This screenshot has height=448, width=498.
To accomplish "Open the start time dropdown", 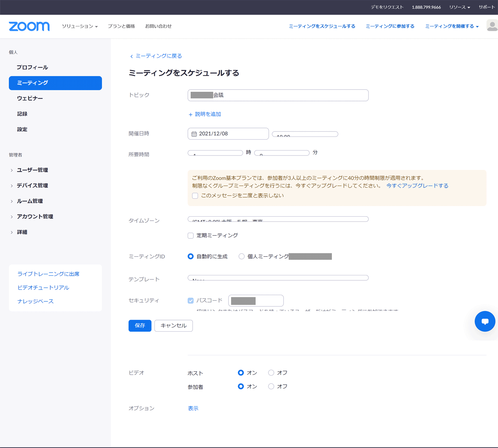I will coord(305,134).
